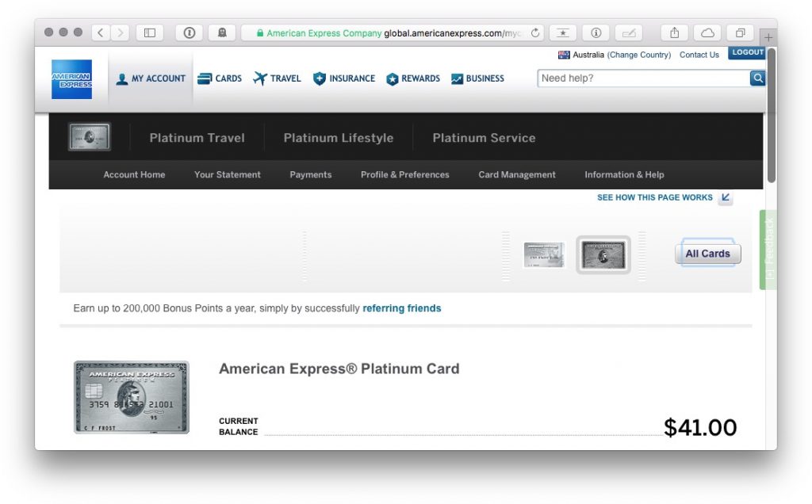
Task: Show all tabs overview
Action: (x=741, y=32)
